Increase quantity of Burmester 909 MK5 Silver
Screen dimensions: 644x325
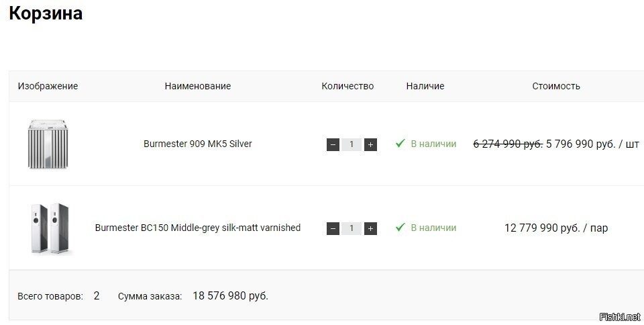(370, 144)
